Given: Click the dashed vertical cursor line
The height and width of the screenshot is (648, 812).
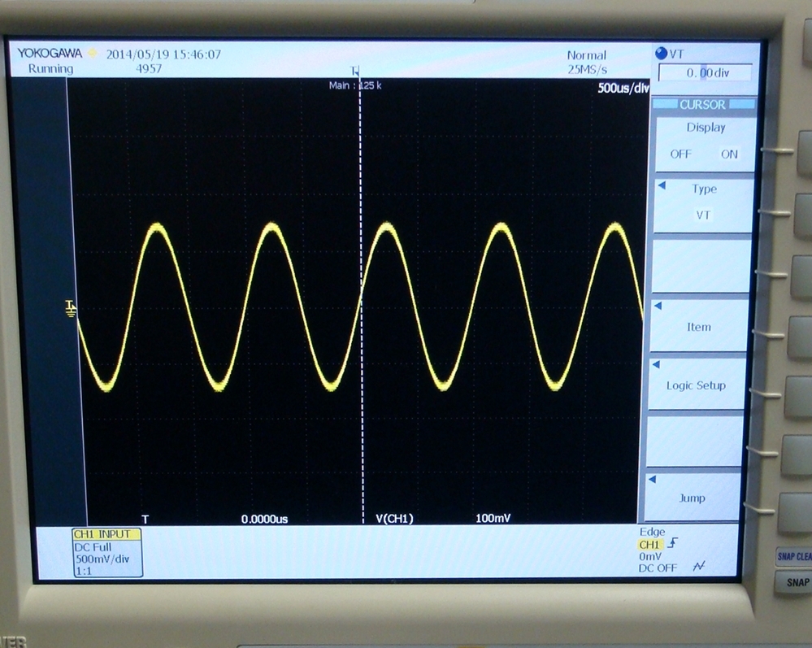Looking at the screenshot, I should click(x=361, y=301).
